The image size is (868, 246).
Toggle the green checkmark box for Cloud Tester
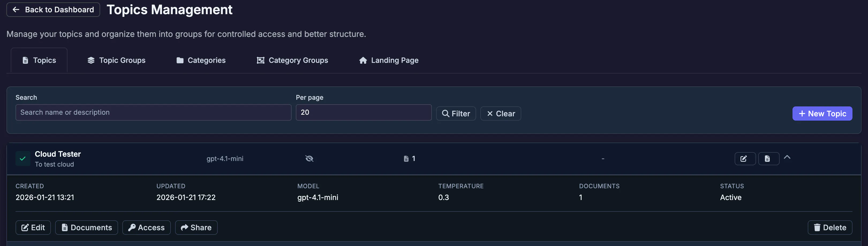pyautogui.click(x=22, y=159)
